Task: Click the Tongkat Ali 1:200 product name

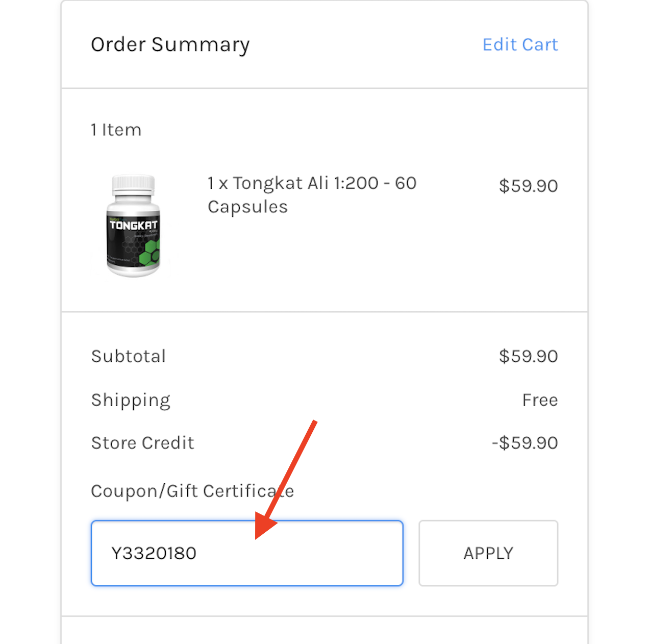Action: (x=312, y=195)
